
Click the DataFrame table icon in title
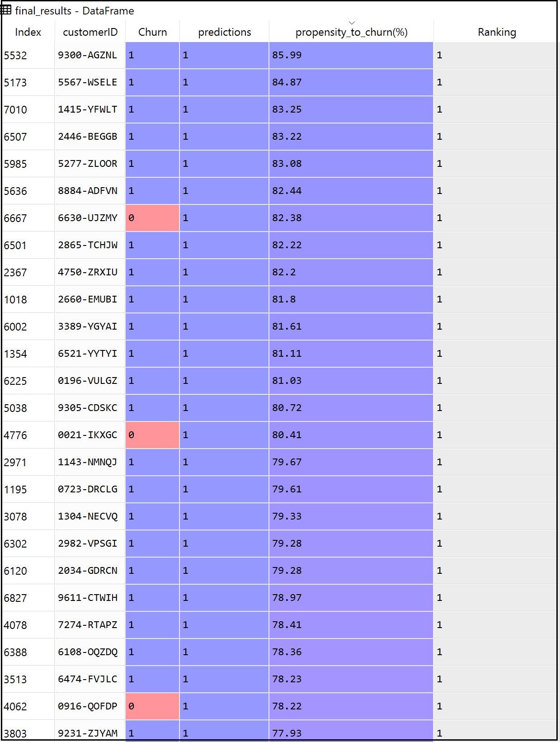coord(6,10)
